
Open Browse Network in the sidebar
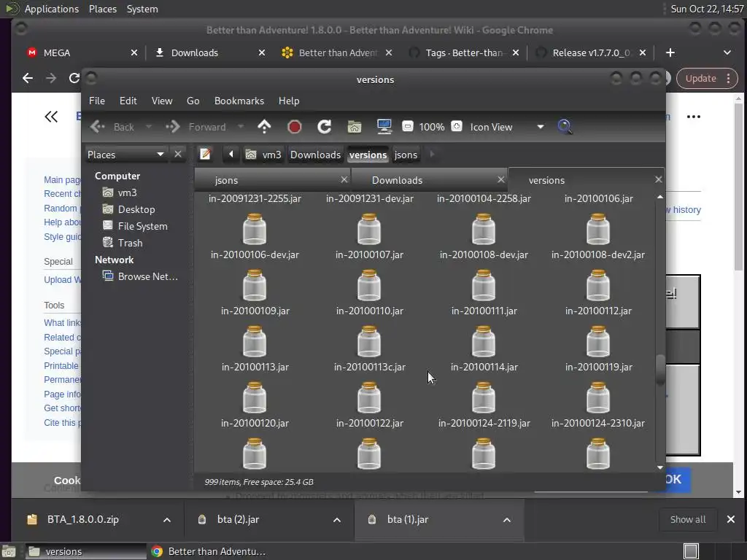point(147,276)
